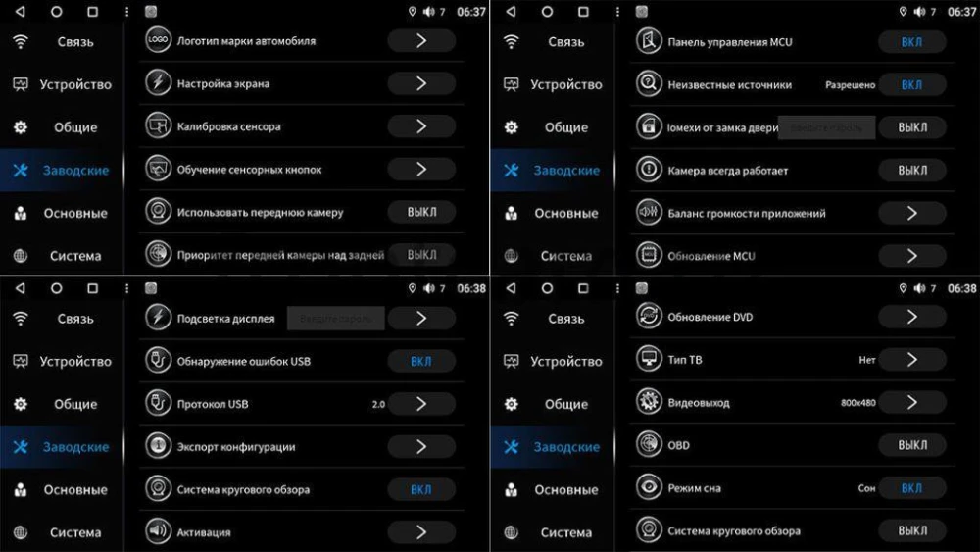The image size is (980, 552).
Task: Disable Обнаружение ошибок USB toggle
Action: [421, 361]
